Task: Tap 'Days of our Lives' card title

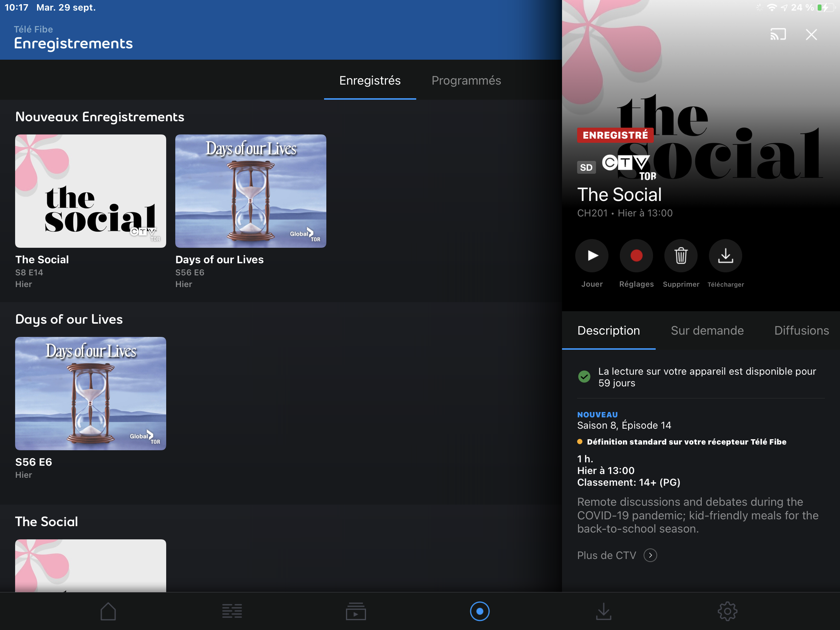Action: point(219,259)
